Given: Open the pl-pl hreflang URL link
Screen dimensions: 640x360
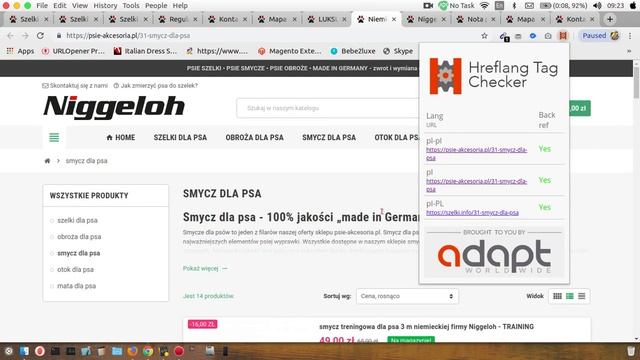Looking at the screenshot, I should pyautogui.click(x=476, y=153).
